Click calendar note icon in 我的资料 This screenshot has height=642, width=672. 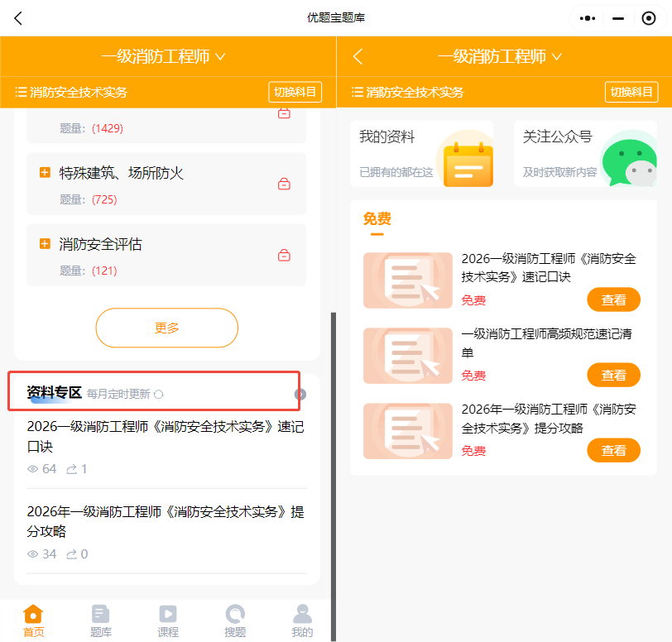[x=468, y=165]
